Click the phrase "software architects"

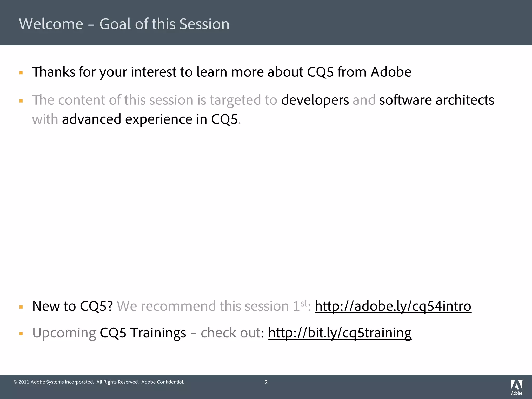436,100
